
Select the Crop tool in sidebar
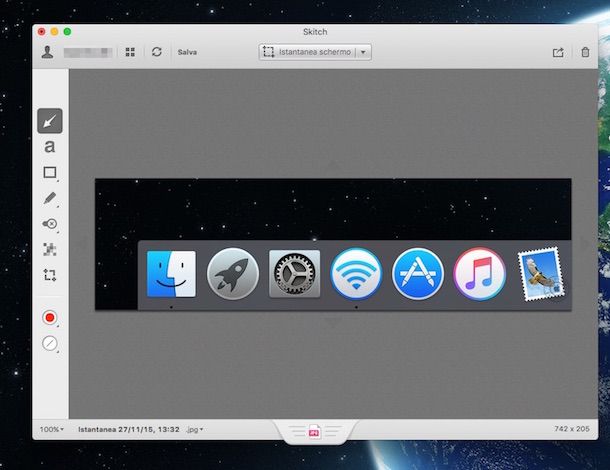[x=50, y=275]
